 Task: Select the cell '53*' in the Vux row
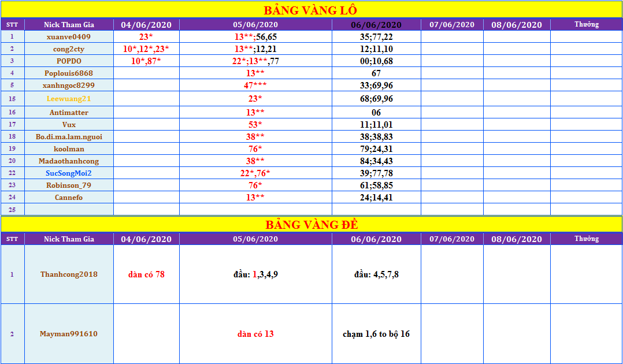point(255,125)
